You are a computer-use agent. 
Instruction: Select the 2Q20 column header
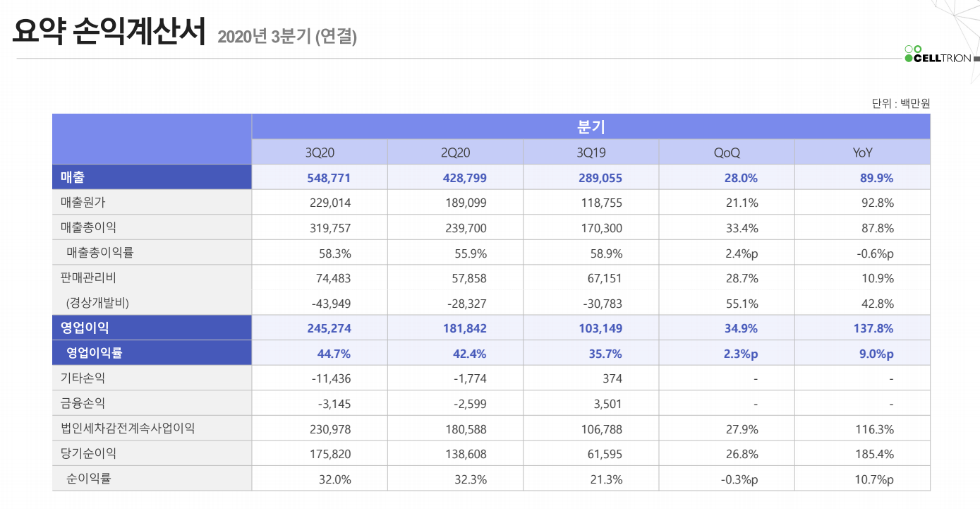coord(454,151)
